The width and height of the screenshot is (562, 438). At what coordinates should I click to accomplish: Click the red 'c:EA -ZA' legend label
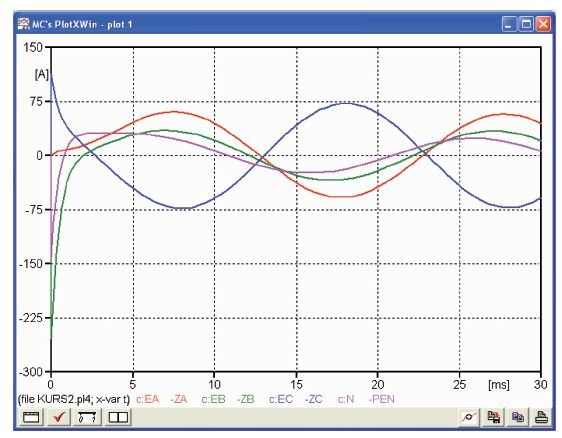coord(162,399)
